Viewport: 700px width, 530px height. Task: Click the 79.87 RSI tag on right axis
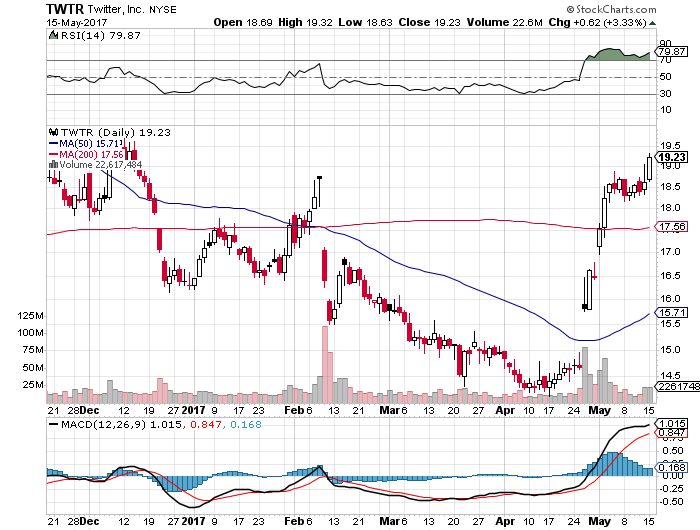(x=672, y=51)
